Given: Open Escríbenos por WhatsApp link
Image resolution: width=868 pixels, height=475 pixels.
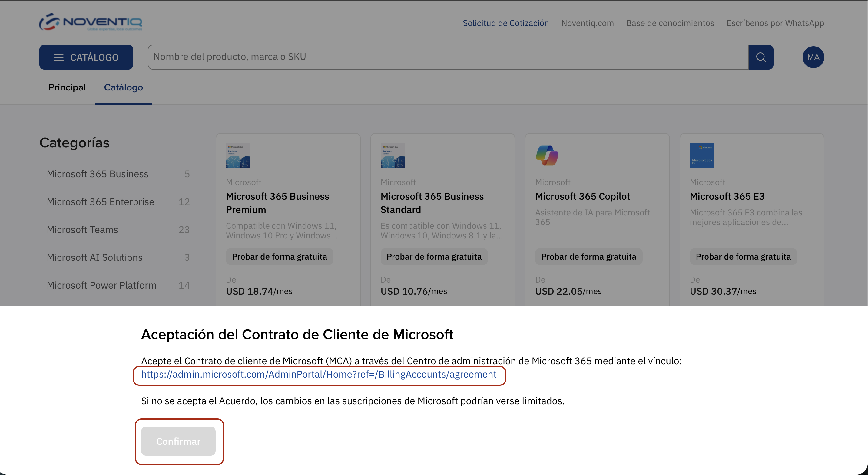Looking at the screenshot, I should (x=775, y=23).
